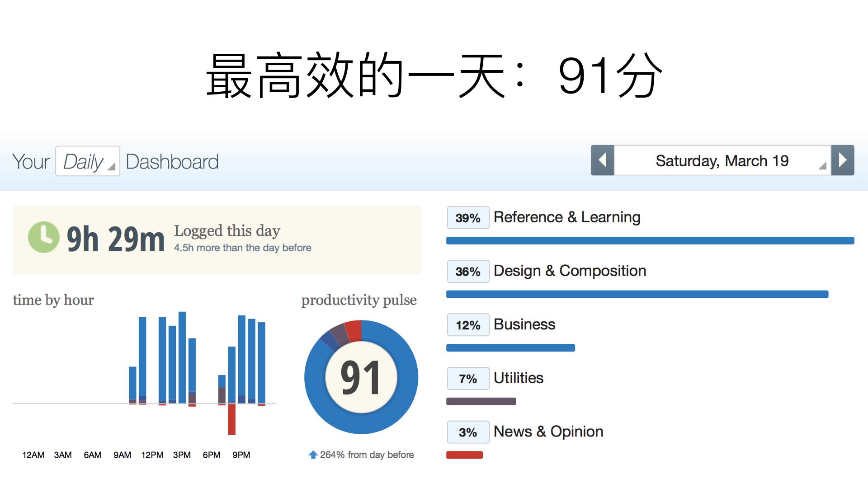Click the date picker corner triangle
This screenshot has width=868, height=488.
point(822,166)
